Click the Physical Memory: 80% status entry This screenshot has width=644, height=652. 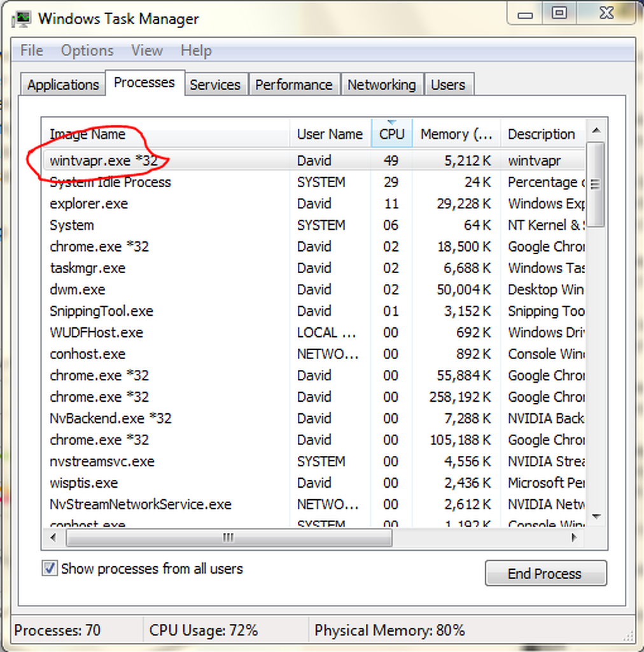(389, 630)
